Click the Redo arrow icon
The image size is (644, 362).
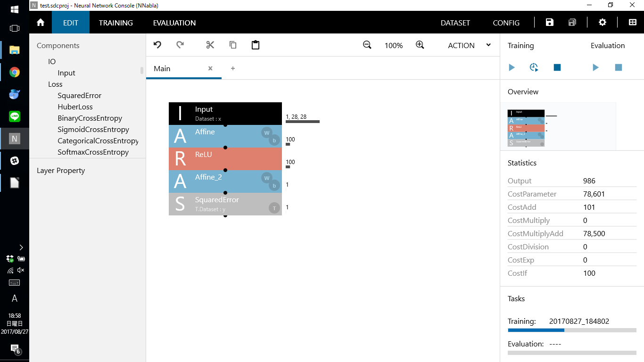pyautogui.click(x=180, y=45)
